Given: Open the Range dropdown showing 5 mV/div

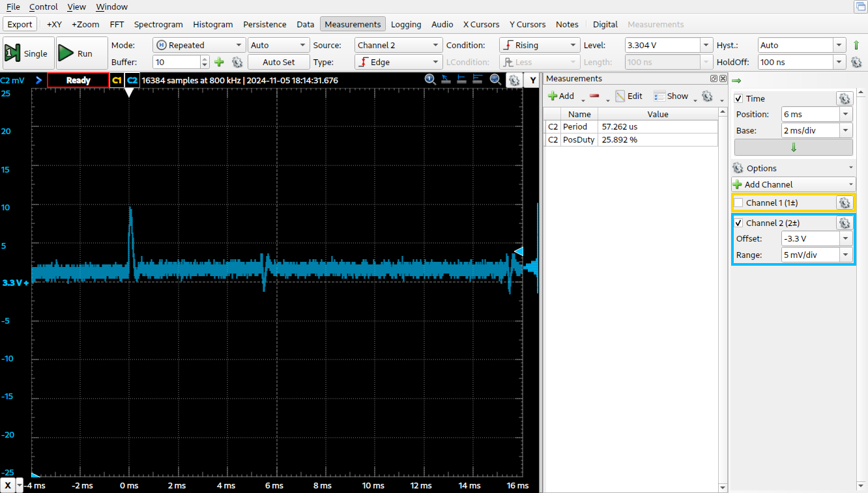Looking at the screenshot, I should tap(817, 255).
